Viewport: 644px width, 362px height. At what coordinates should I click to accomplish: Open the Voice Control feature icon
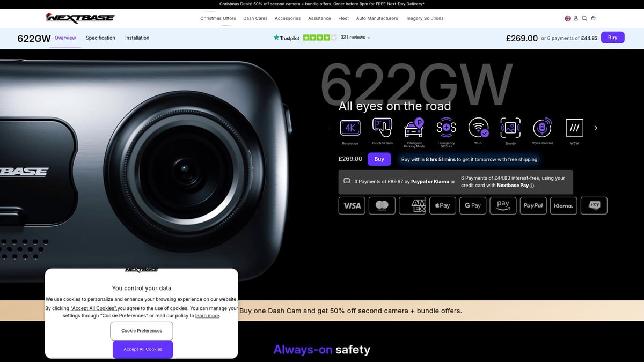coord(542,128)
